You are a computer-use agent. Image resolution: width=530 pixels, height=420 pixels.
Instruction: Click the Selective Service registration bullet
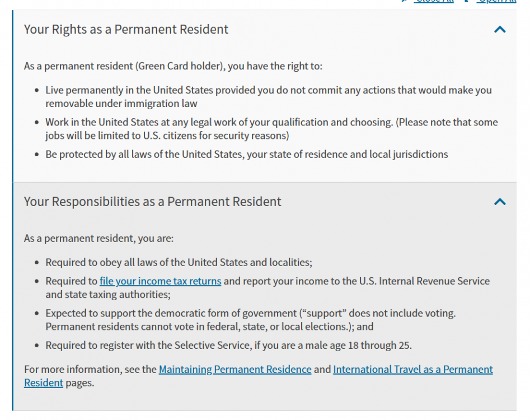[x=228, y=346]
